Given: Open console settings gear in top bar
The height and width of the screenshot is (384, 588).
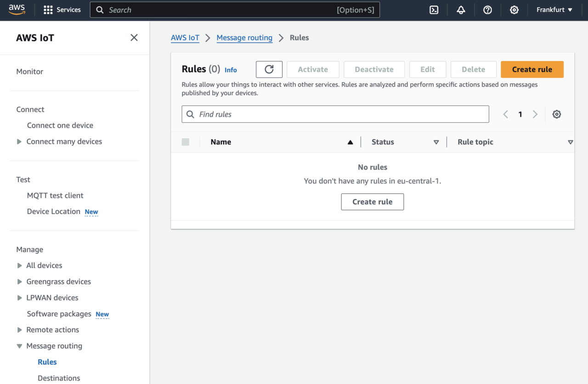Looking at the screenshot, I should [x=514, y=10].
